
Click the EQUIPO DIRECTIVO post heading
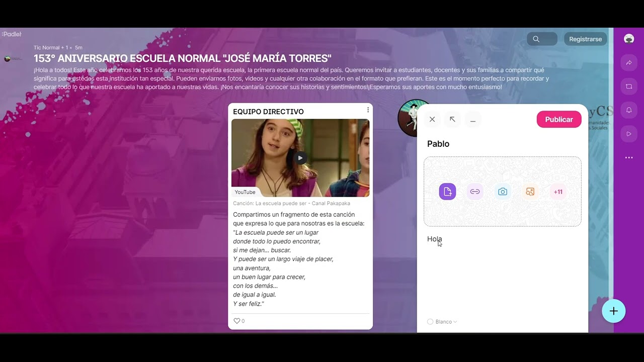(x=268, y=112)
